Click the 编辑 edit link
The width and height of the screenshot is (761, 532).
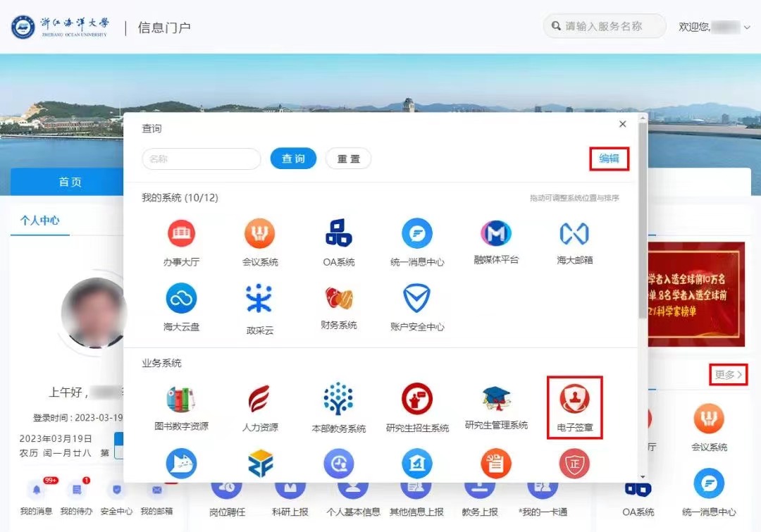pyautogui.click(x=609, y=159)
